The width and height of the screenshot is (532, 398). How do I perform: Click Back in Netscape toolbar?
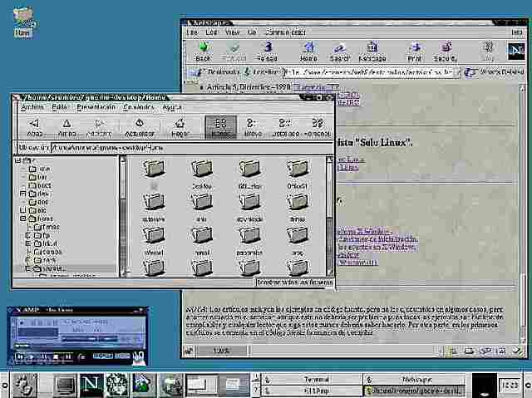(203, 52)
